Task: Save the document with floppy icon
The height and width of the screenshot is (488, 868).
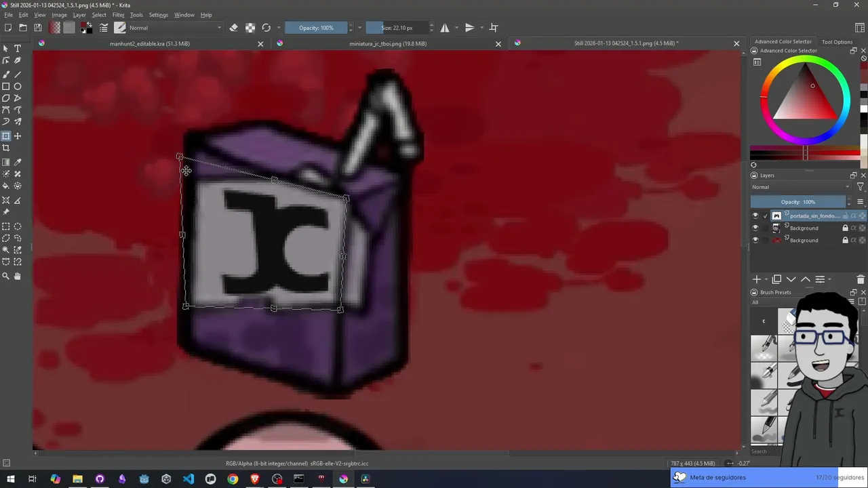Action: coord(38,28)
